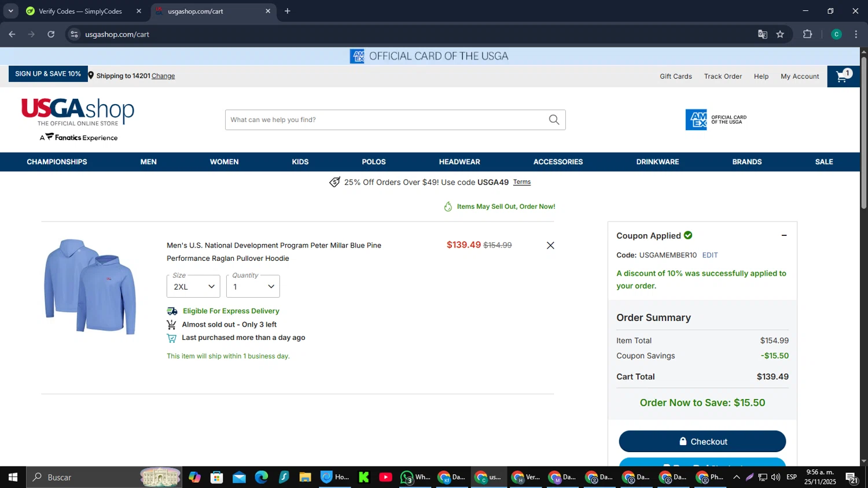
Task: Close the Verify Codes SimplyCodes tab
Action: [x=139, y=11]
